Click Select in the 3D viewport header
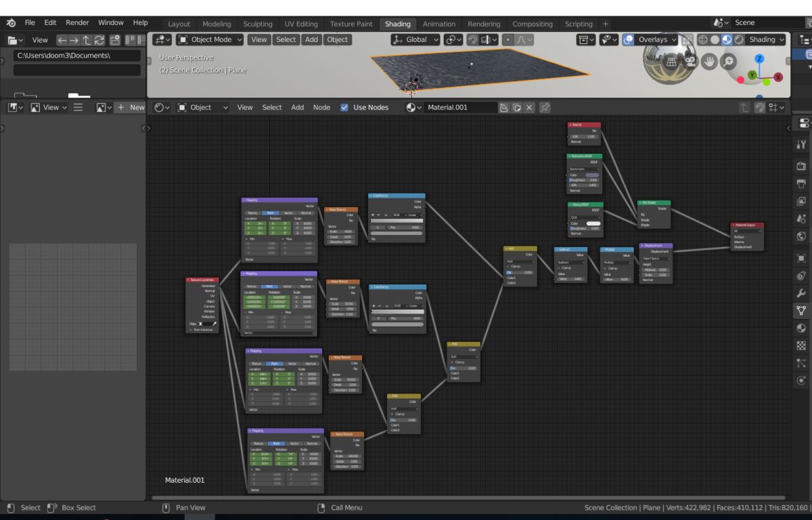812x520 pixels. point(286,40)
